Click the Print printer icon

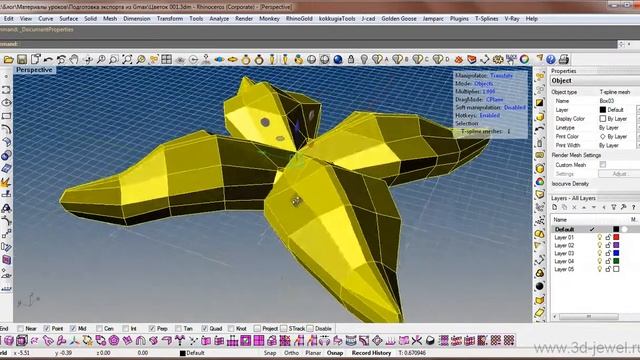point(564,60)
